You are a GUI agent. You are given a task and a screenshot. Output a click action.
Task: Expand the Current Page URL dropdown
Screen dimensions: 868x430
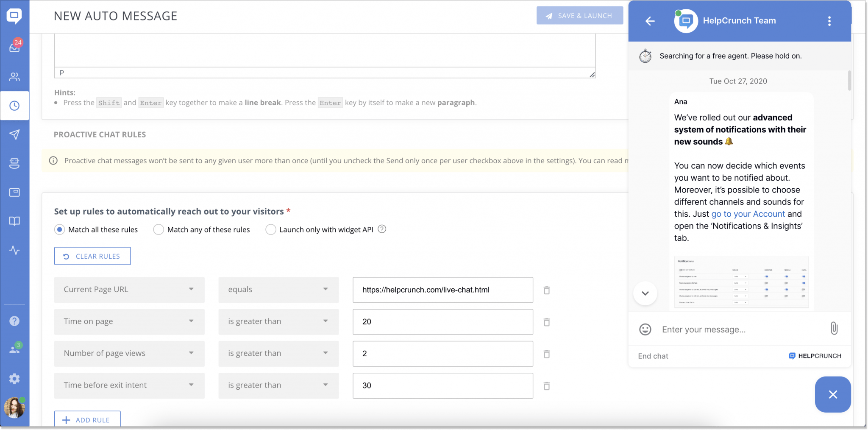pos(129,290)
